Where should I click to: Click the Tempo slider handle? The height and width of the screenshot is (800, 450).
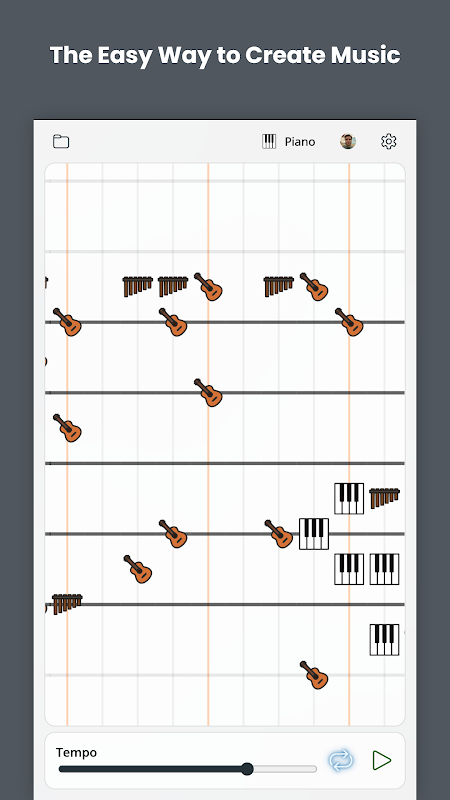[247, 769]
